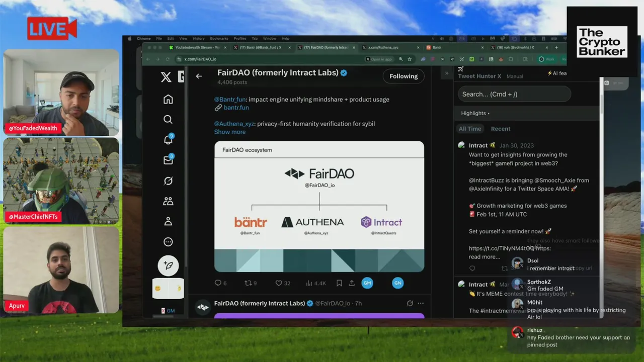
Task: Click the compose Post feather button
Action: [168, 265]
